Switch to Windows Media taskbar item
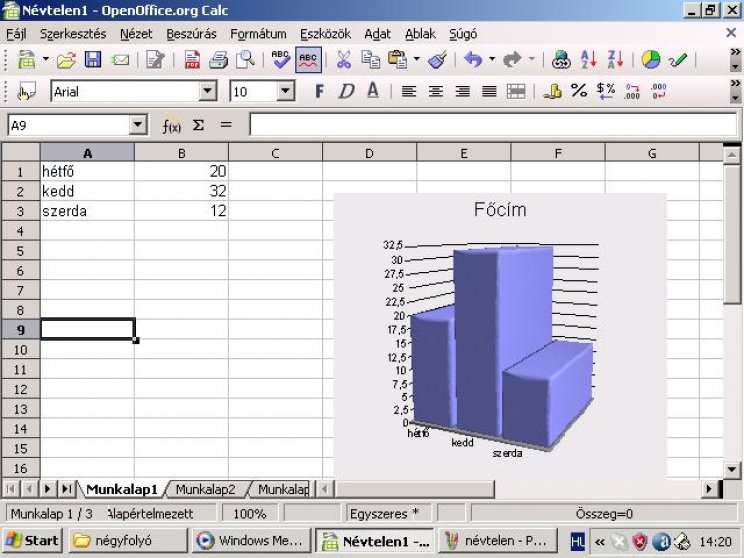 click(251, 540)
